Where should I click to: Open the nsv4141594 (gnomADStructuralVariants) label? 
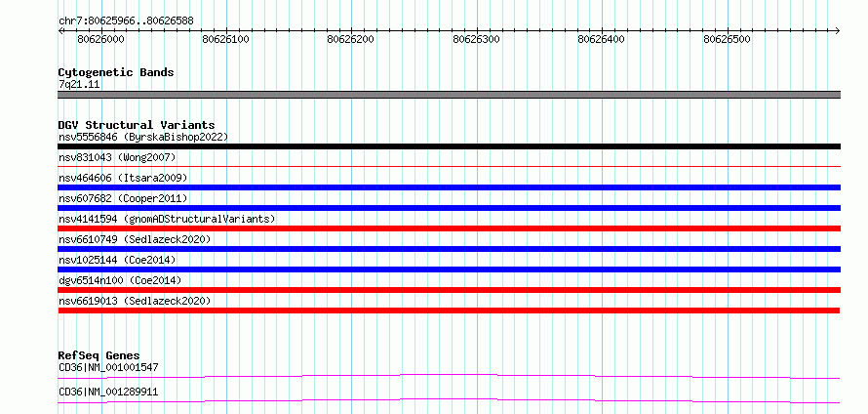[167, 219]
